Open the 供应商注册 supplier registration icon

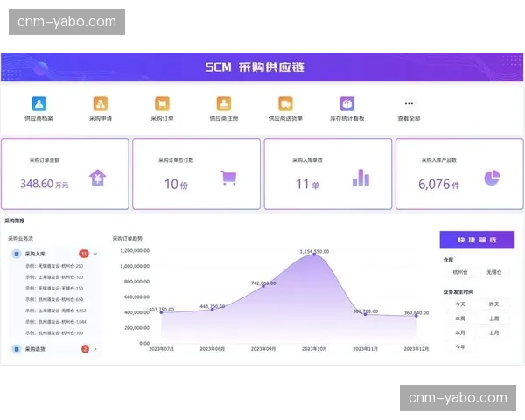(224, 103)
